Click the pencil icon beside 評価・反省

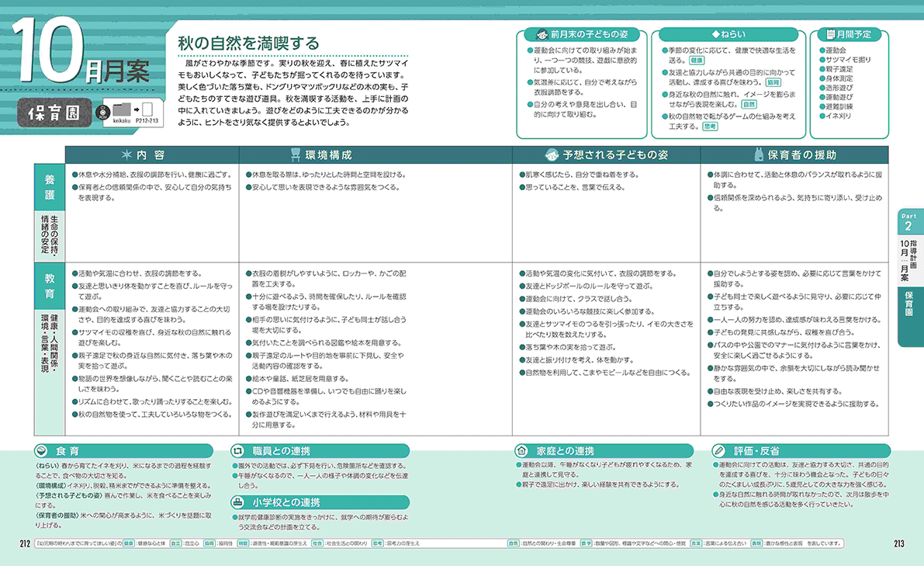(718, 451)
